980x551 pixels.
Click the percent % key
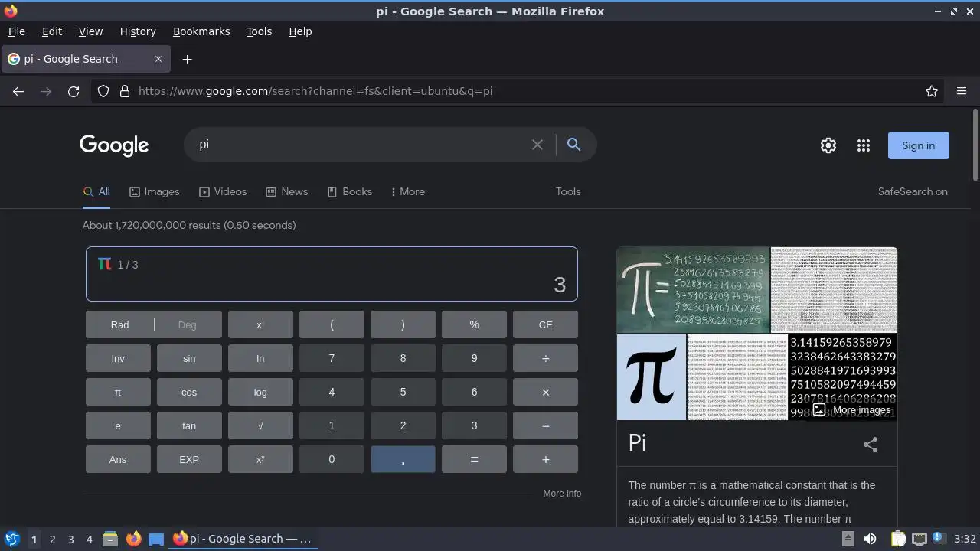[x=474, y=324]
